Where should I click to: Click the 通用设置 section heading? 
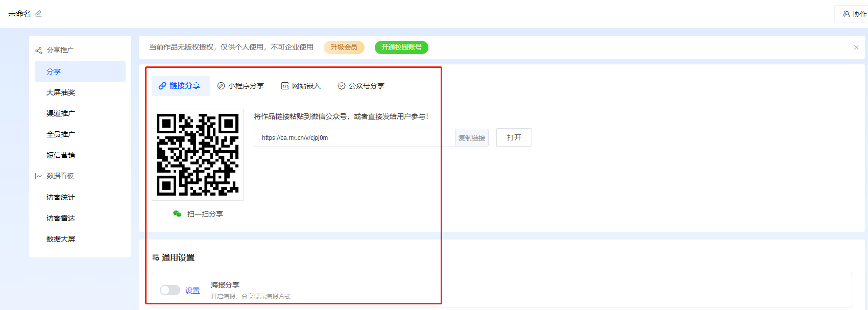coord(178,258)
